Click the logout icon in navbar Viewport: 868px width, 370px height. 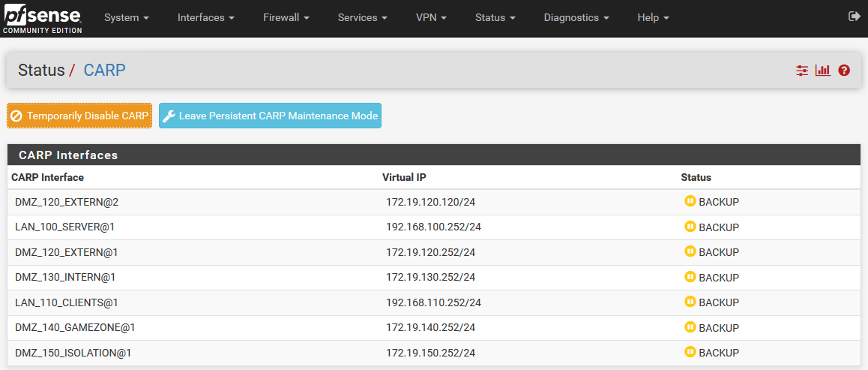[x=854, y=17]
